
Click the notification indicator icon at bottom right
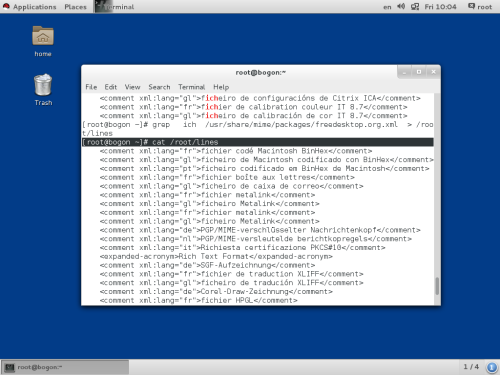[491, 367]
